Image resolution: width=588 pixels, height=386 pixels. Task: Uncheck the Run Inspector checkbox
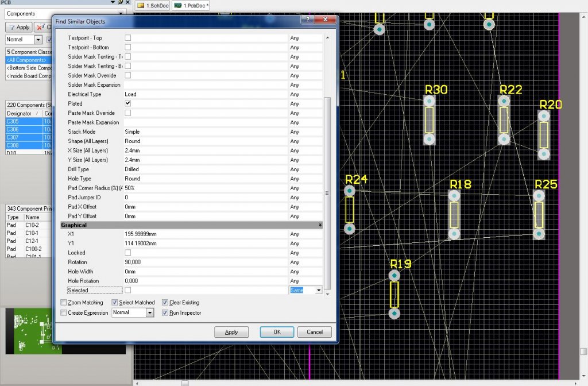tap(165, 313)
